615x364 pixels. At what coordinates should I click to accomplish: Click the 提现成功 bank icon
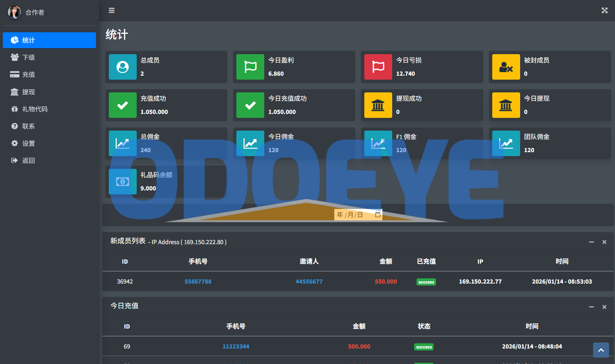click(x=378, y=105)
